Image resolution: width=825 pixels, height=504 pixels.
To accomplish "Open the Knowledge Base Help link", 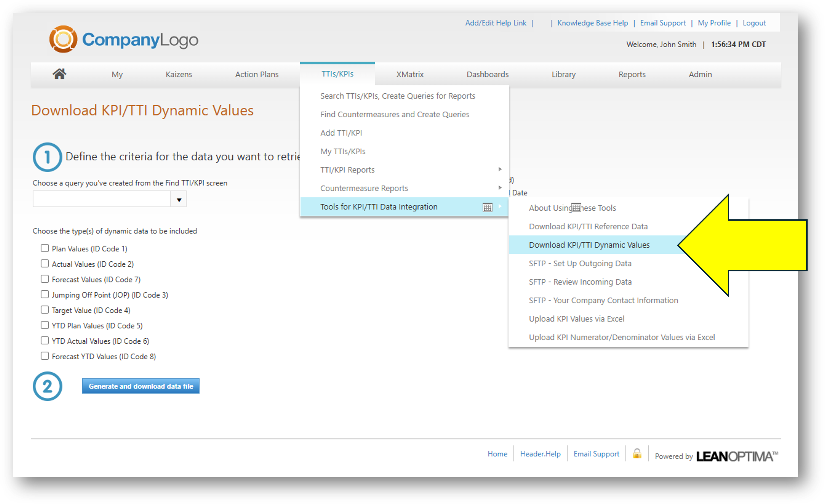I will 592,23.
